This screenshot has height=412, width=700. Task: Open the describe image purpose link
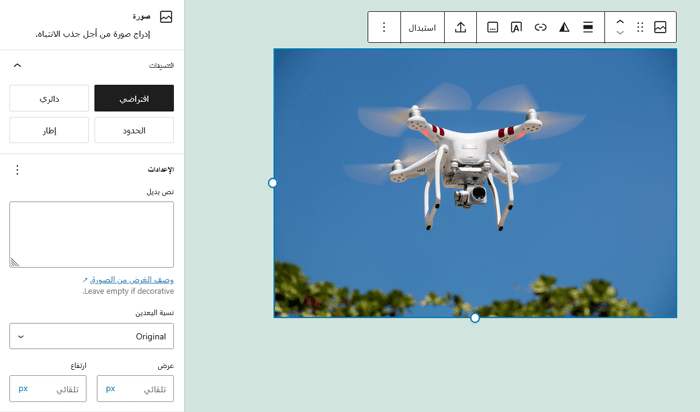131,280
